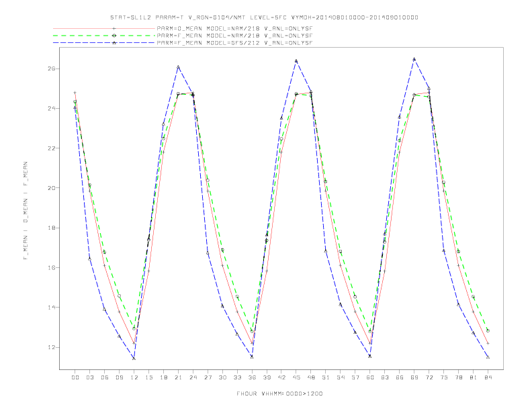Click x-axis forecast hour label 75

pos(444,377)
